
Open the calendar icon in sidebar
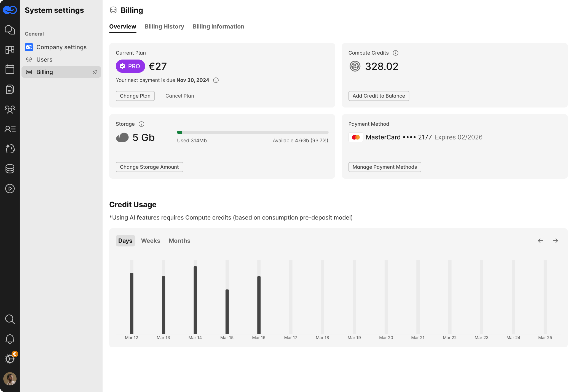10,69
